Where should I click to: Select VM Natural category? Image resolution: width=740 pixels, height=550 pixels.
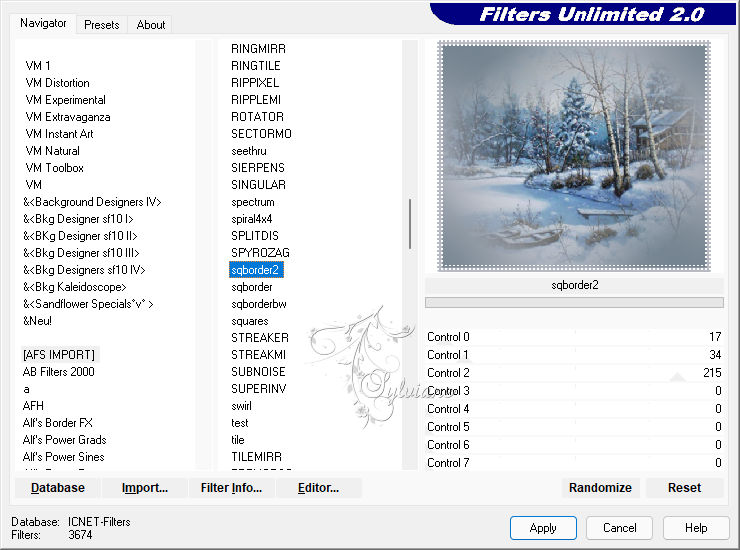point(52,151)
